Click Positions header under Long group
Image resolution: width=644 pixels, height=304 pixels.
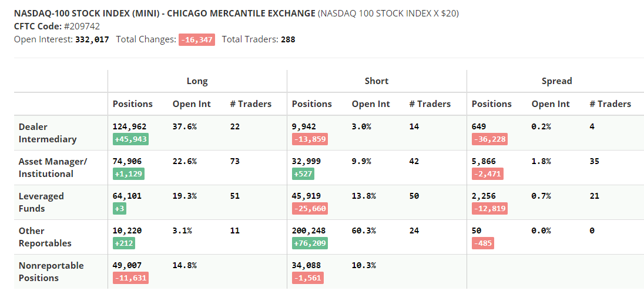pyautogui.click(x=133, y=104)
